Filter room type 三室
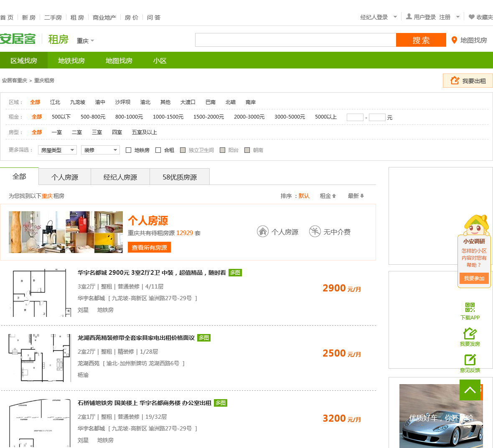493x448 pixels. [97, 132]
